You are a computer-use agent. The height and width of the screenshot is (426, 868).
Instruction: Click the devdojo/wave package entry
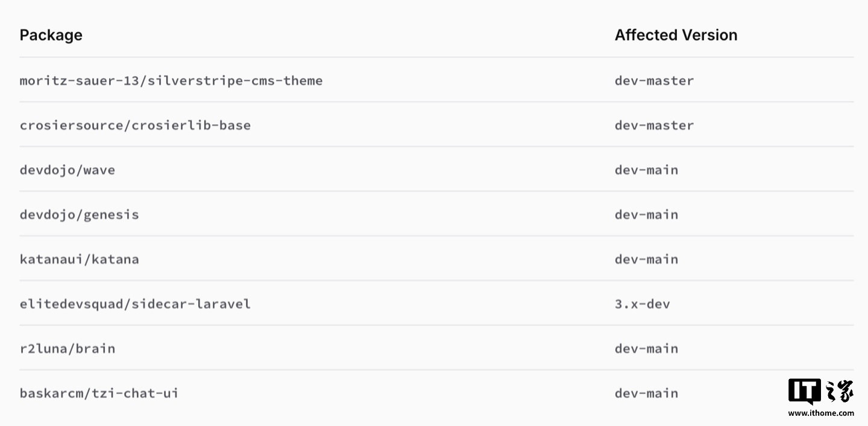pos(68,170)
